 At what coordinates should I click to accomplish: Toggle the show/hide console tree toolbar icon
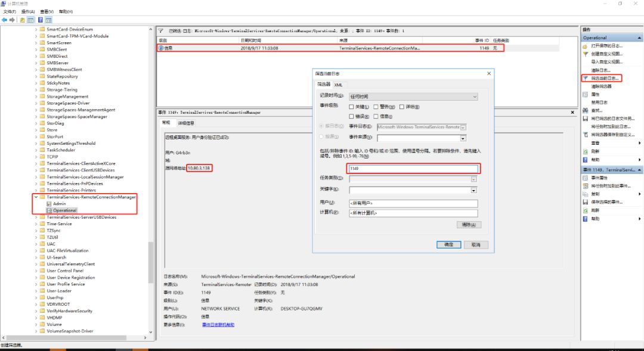coord(30,20)
